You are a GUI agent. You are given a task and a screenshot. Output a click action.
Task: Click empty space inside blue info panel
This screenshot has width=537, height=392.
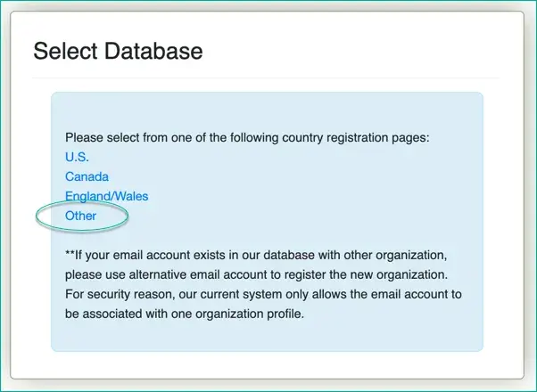(357, 196)
